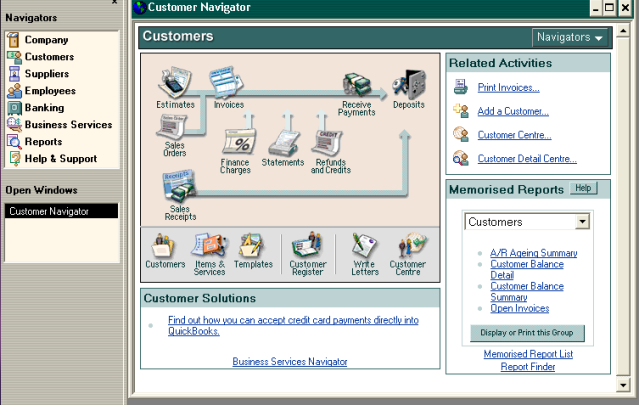Image resolution: width=639 pixels, height=405 pixels.
Task: Click icon beside Add a Customer
Action: [x=461, y=110]
